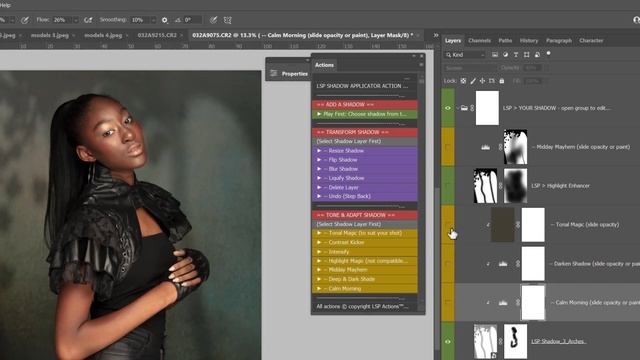Run the Contrast Kicker action
The width and height of the screenshot is (640, 360).
coord(364,242)
